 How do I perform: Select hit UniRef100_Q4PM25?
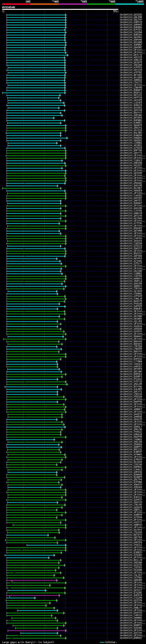131,306
